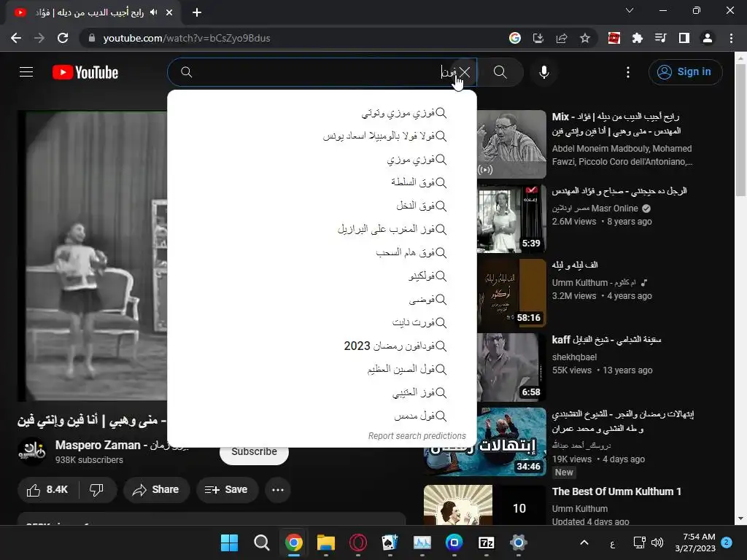This screenshot has height=560, width=747.
Task: Open shekhqbael 6:58 video thumbnail
Action: 511,367
